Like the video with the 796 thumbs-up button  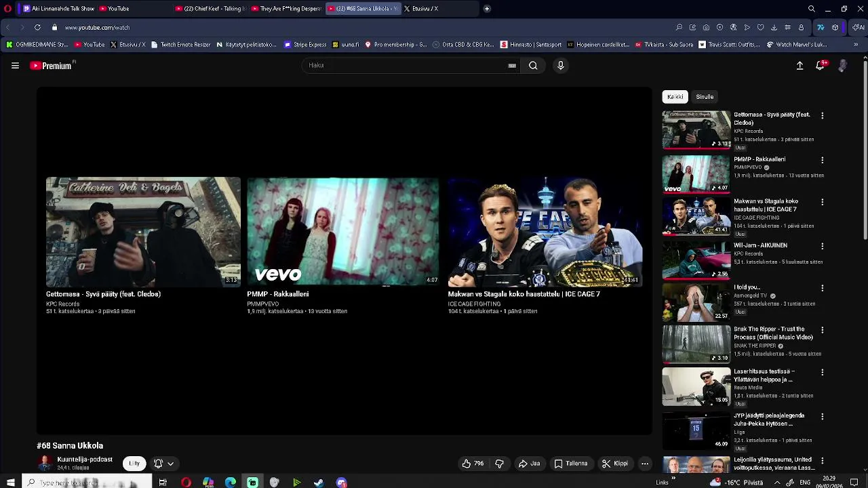(x=473, y=464)
